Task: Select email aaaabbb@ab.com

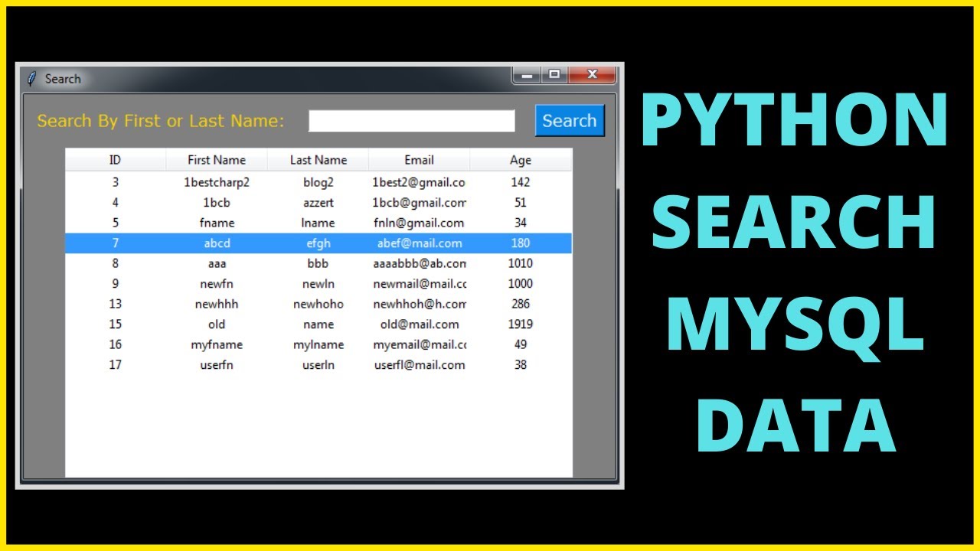Action: [x=419, y=263]
